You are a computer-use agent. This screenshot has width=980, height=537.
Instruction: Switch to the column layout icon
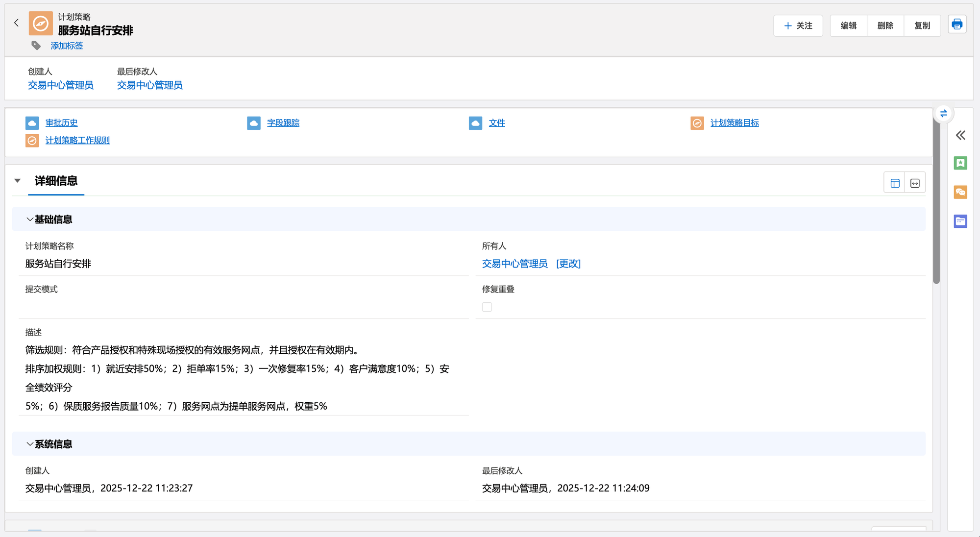tap(895, 183)
